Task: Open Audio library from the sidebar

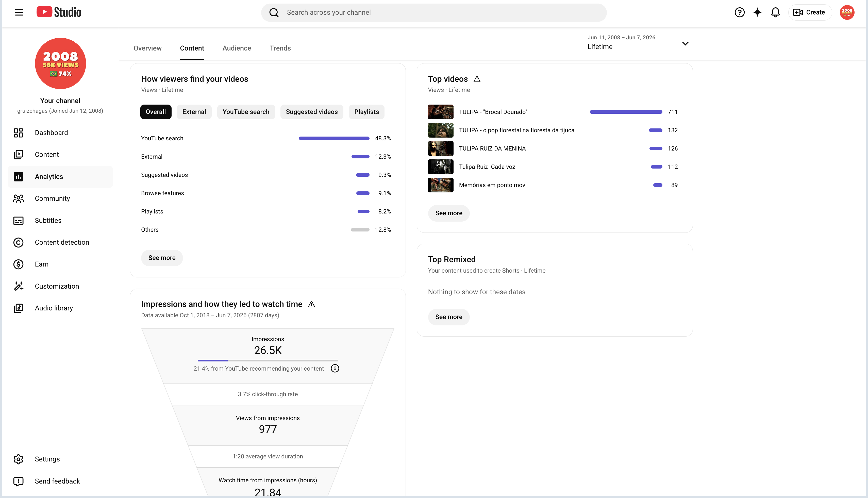Action: [x=60, y=308]
